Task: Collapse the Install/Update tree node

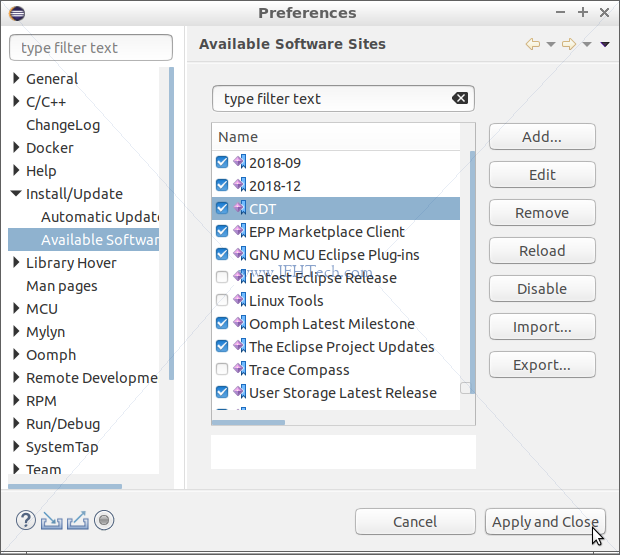Action: (x=16, y=193)
